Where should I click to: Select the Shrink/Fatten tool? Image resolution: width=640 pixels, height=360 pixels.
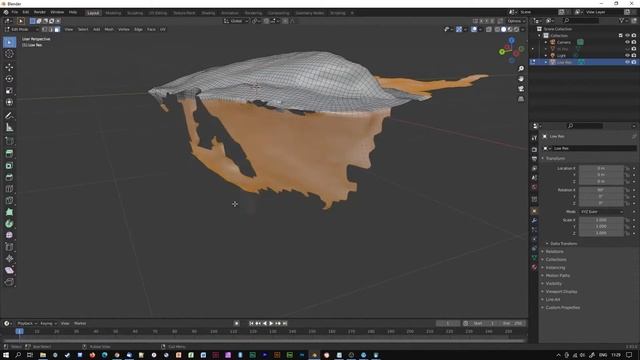[9, 258]
